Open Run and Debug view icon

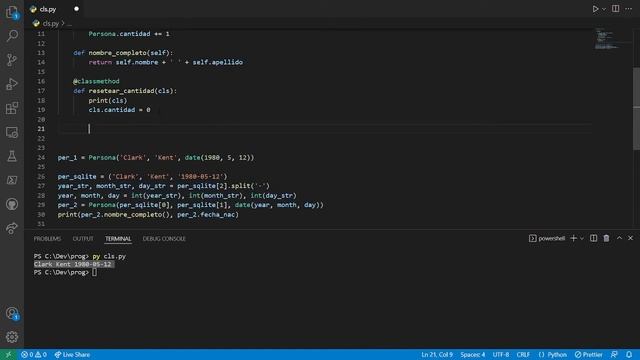12,84
